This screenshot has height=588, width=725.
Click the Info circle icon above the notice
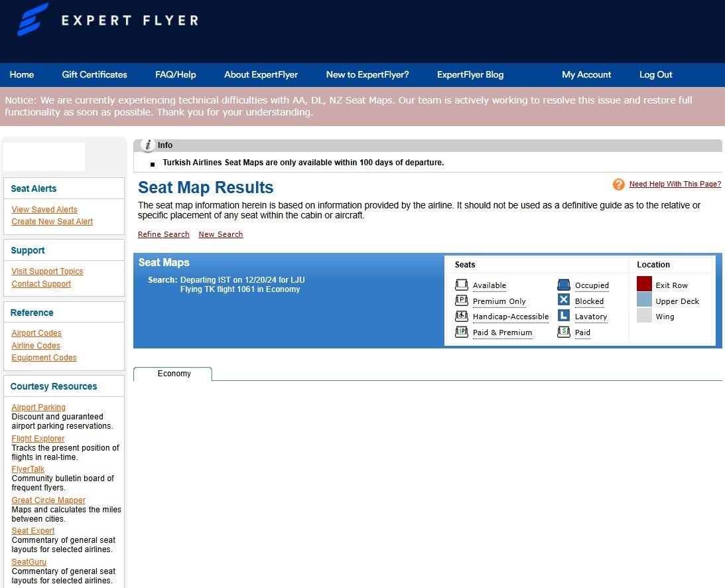pyautogui.click(x=149, y=145)
